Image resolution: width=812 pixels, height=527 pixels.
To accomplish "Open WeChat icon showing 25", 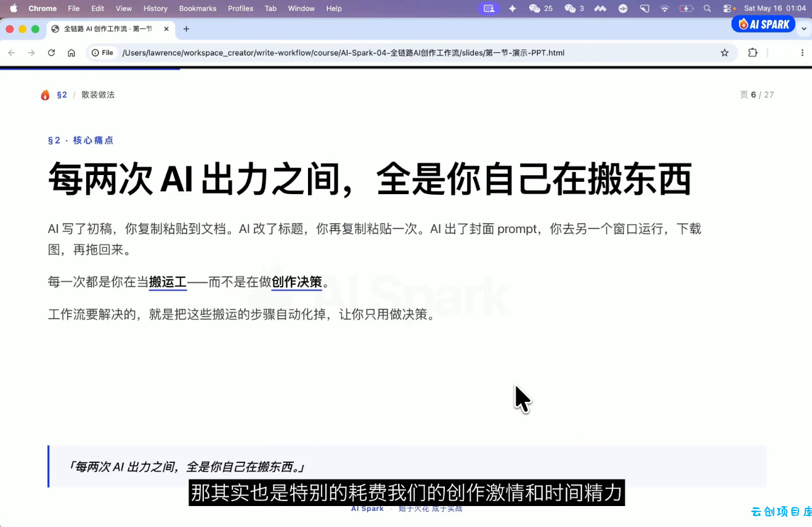I will coord(540,9).
